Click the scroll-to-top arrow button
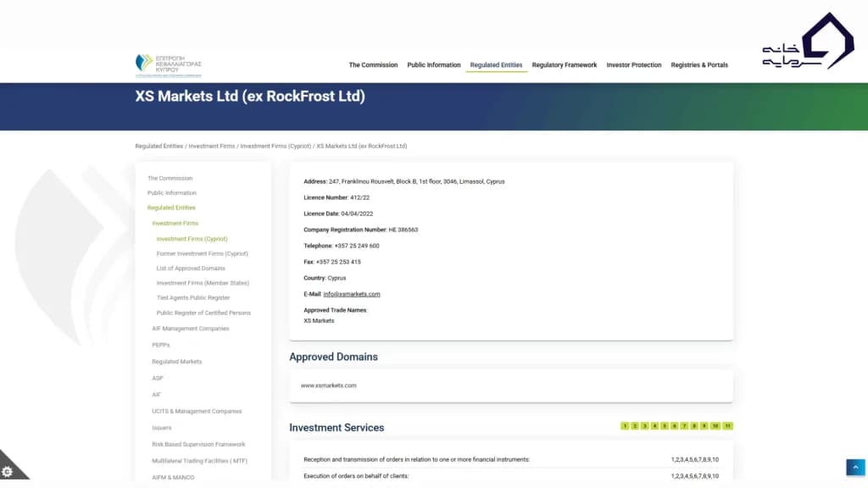This screenshot has height=488, width=868. 855,468
